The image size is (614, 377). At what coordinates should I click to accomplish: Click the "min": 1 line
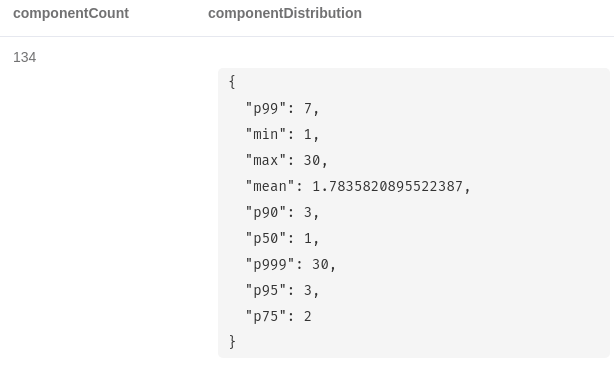(282, 135)
